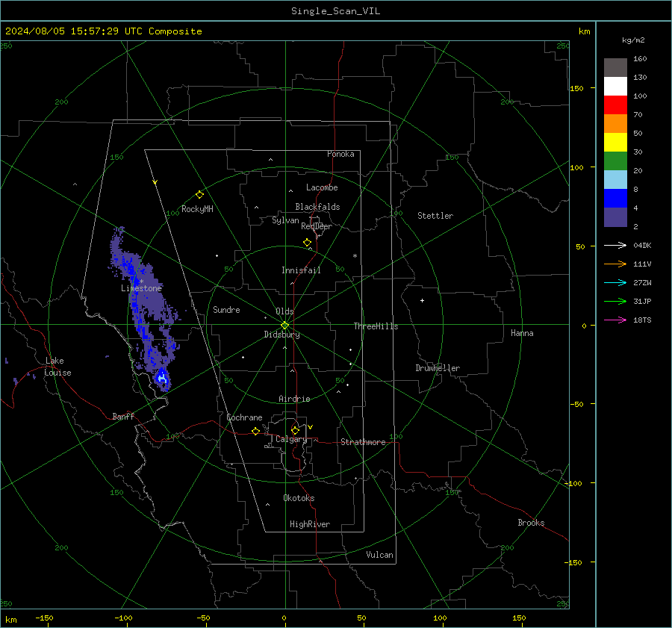Click the Stettler town label
The image size is (672, 628).
(x=435, y=216)
